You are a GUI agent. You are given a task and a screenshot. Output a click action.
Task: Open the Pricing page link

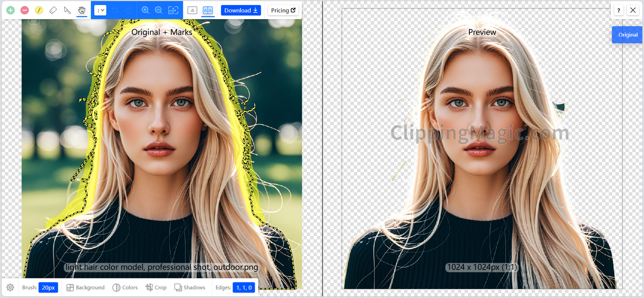(x=283, y=10)
